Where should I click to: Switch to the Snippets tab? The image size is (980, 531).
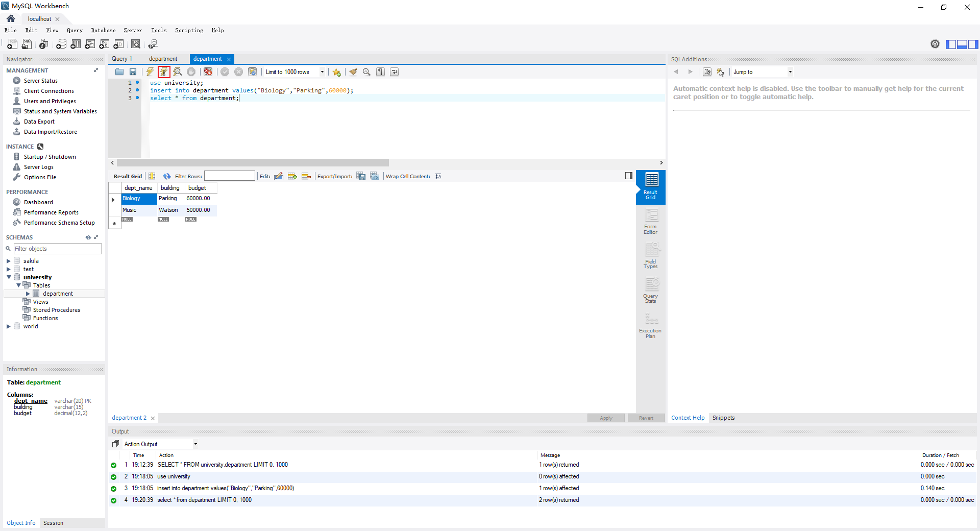tap(723, 418)
